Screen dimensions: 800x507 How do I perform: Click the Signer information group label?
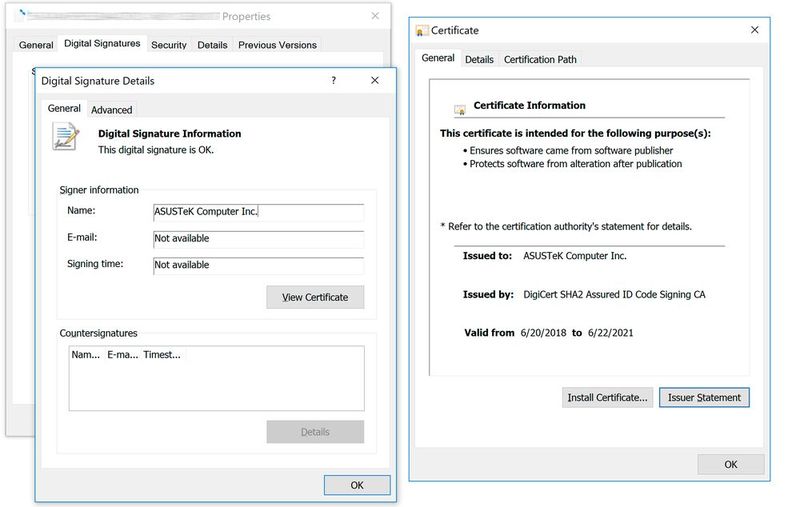pos(99,190)
